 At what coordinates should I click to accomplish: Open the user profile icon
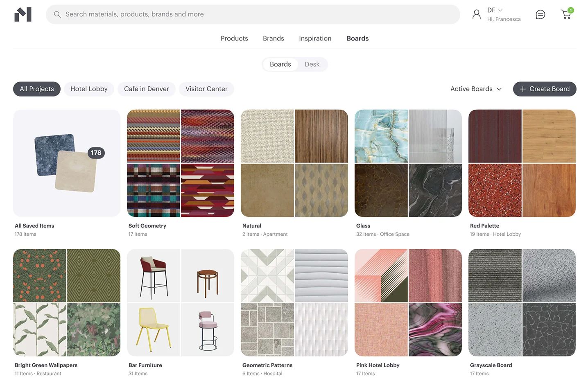tap(476, 14)
